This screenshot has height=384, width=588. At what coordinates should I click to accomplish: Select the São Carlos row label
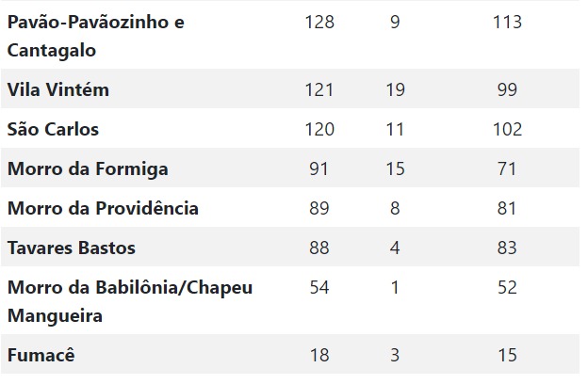[53, 129]
